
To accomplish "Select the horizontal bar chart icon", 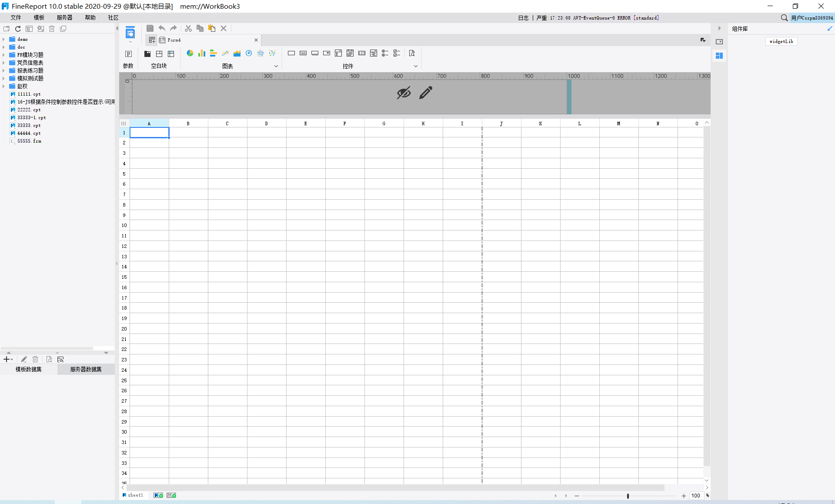I will click(x=214, y=53).
